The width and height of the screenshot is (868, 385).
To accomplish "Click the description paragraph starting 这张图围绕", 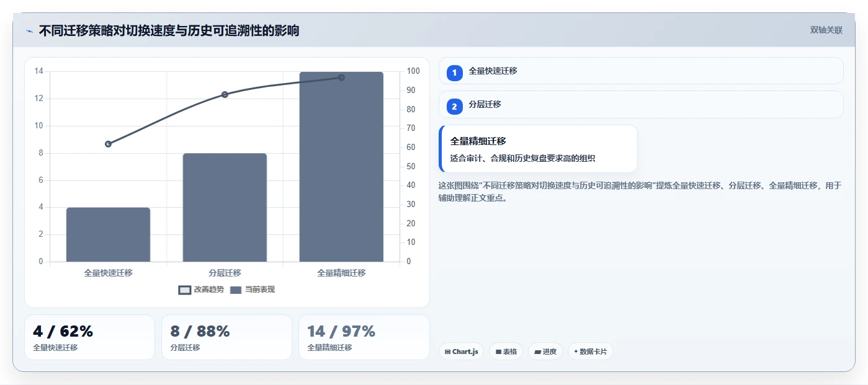I will pyautogui.click(x=640, y=192).
